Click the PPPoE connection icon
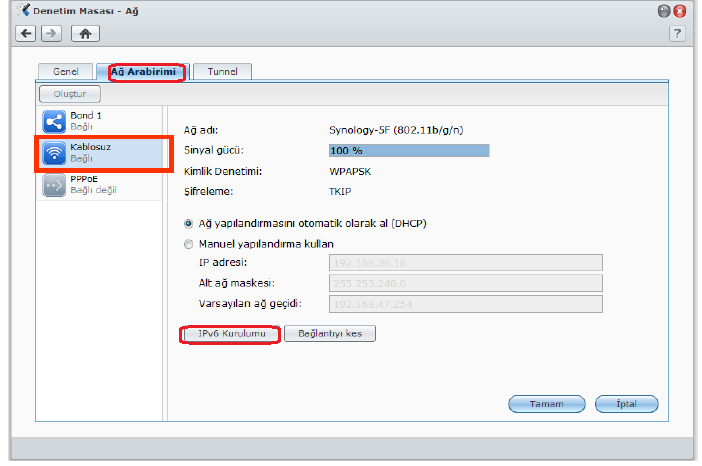702x466 pixels. tap(54, 184)
